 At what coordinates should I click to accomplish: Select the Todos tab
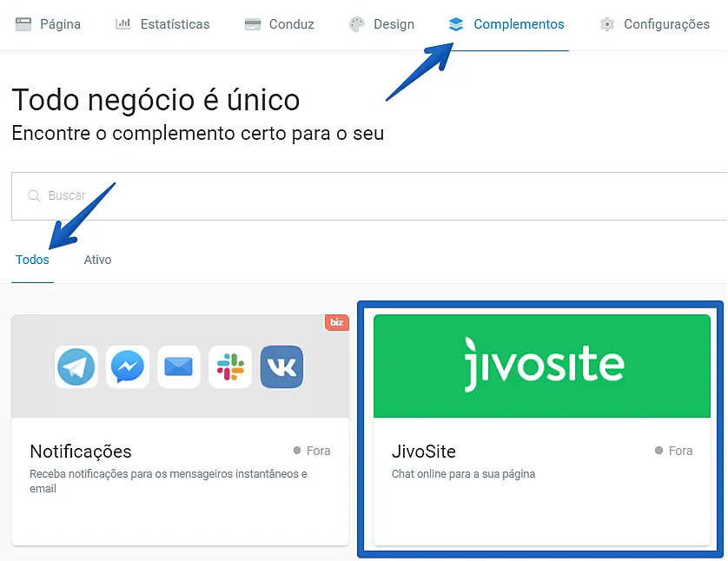point(32,260)
